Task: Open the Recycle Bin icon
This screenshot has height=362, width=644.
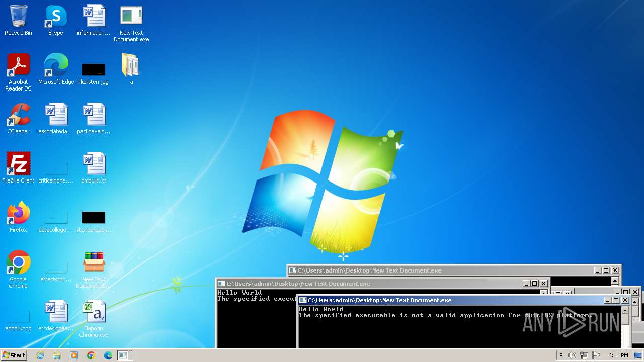Action: pyautogui.click(x=18, y=20)
